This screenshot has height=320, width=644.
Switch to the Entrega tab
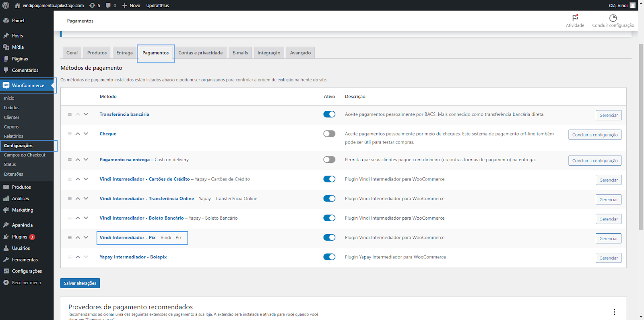point(124,53)
